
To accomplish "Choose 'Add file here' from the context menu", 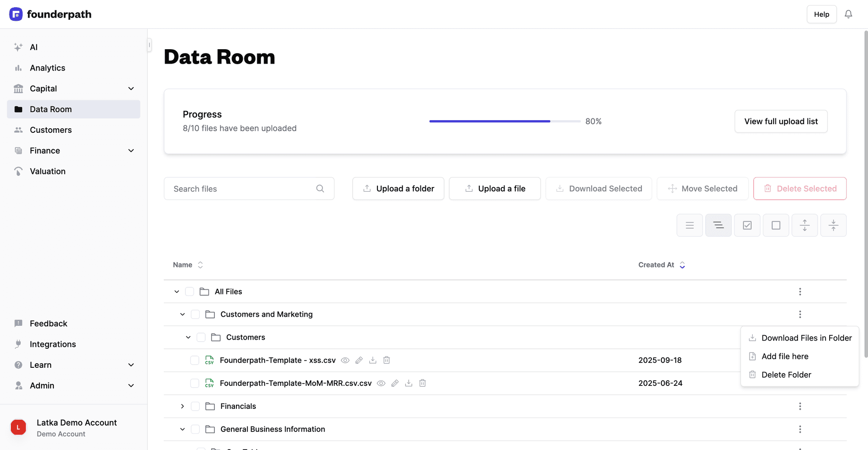I will coord(785,356).
